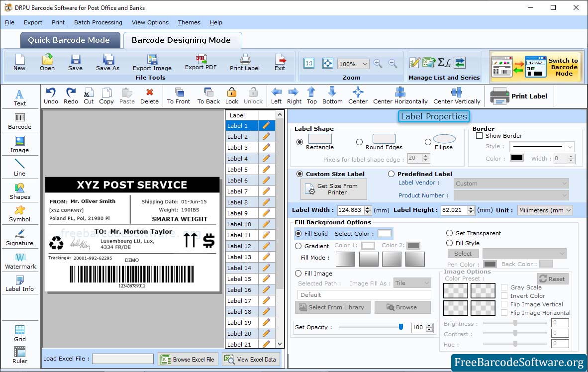Screen dimensions: 588x372
Task: Open Label Info in sidebar
Action: click(x=19, y=283)
